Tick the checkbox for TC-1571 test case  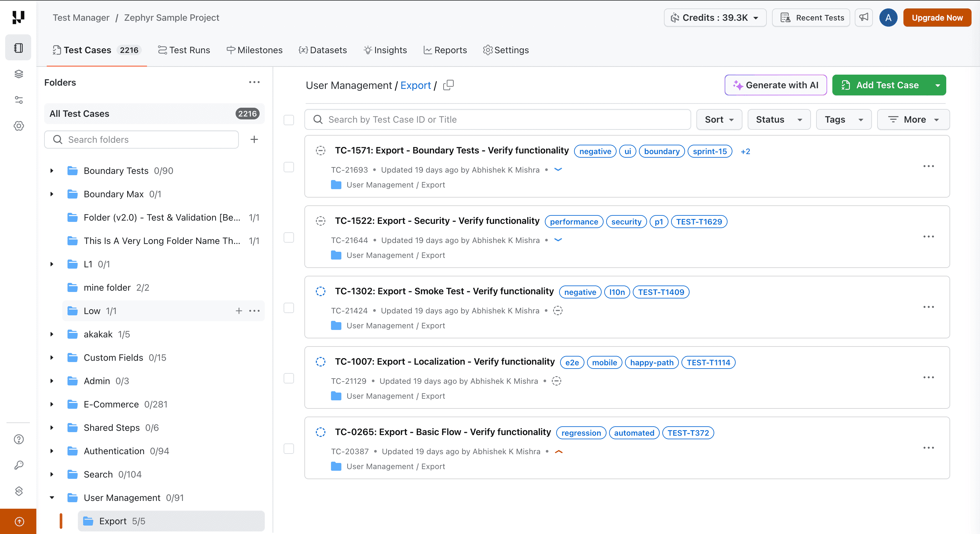pos(289,167)
